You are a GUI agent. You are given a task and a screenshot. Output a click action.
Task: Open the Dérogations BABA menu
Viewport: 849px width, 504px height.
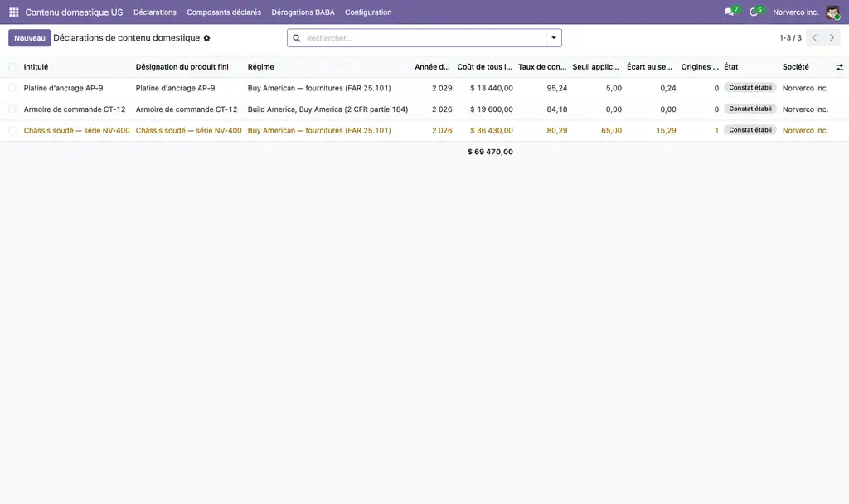click(303, 12)
